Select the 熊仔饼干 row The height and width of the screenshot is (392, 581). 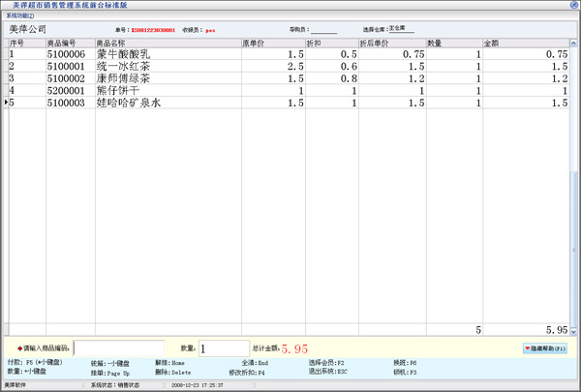[x=120, y=90]
